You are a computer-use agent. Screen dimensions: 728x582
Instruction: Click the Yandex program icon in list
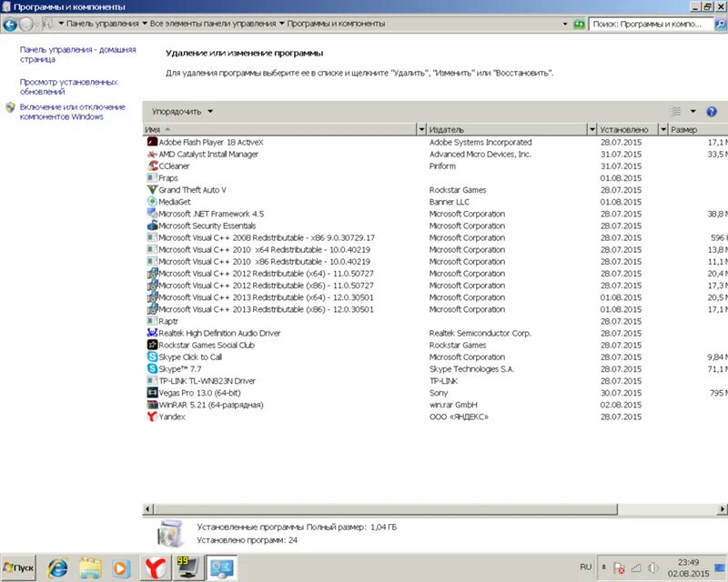[152, 416]
